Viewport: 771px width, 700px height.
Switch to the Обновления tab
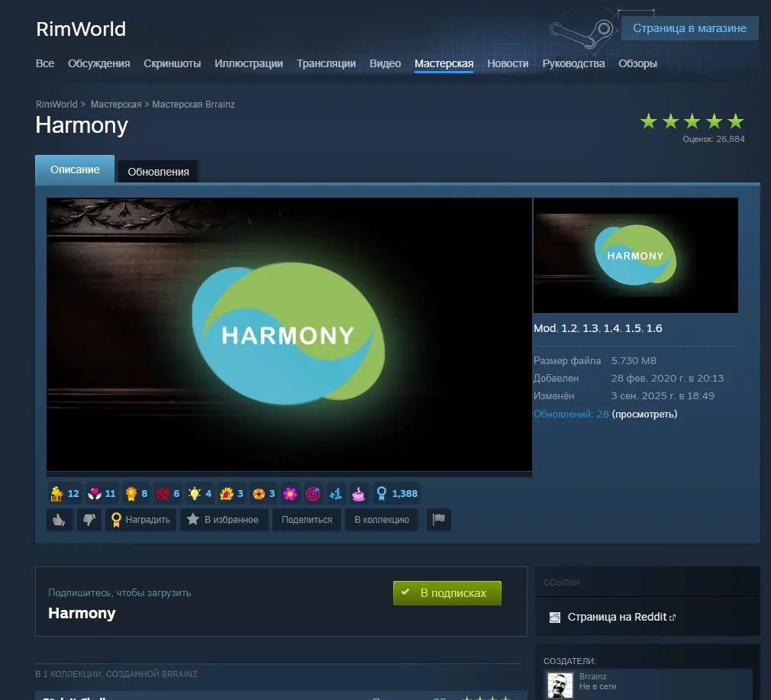pos(158,172)
